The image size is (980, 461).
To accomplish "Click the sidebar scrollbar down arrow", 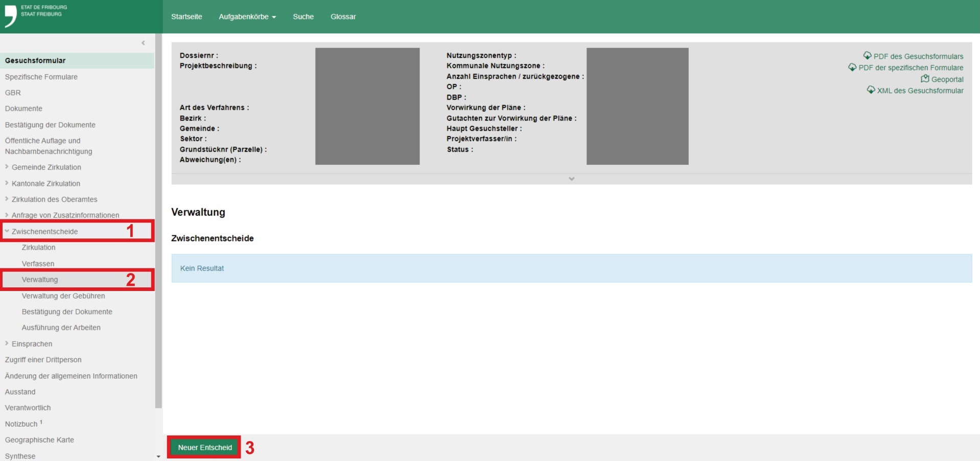I will pos(158,456).
